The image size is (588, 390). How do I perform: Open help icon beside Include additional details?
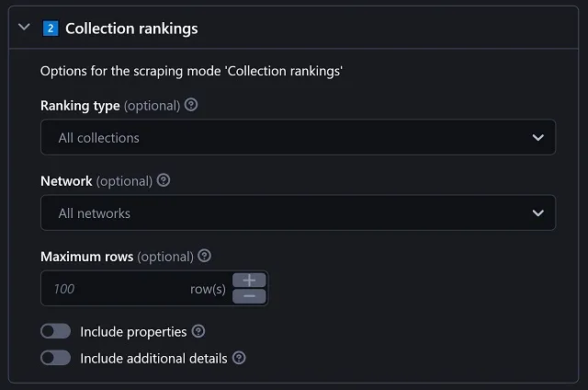(239, 358)
